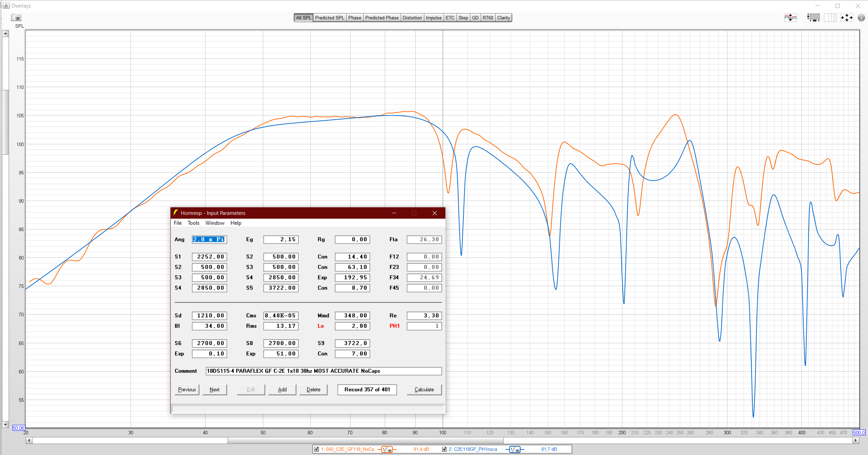The width and height of the screenshot is (868, 455).
Task: Open the Distortion tab
Action: coord(412,18)
